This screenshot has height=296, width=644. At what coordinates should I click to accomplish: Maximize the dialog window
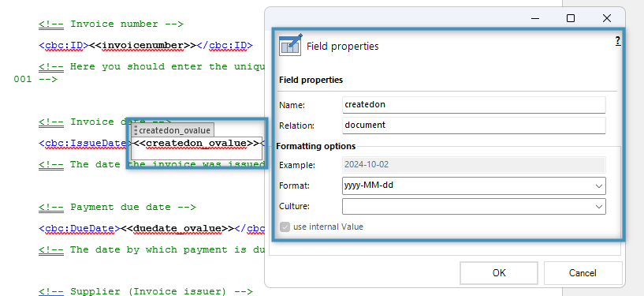click(571, 18)
